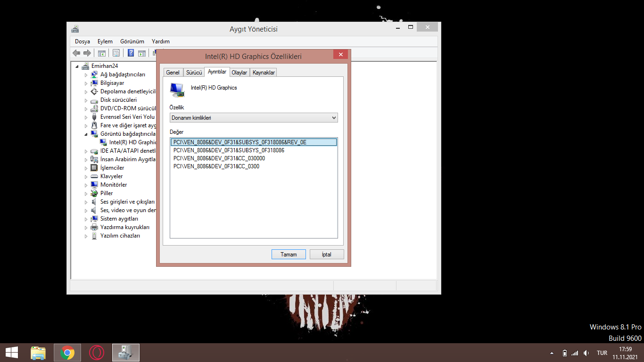Open Google Chrome from the taskbar
644x362 pixels.
67,353
